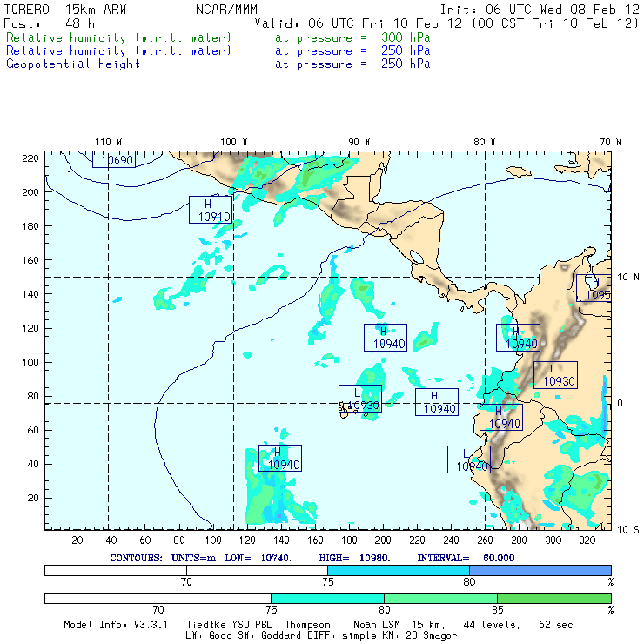Click the green 300 hPa relative humidity legend text

point(119,38)
